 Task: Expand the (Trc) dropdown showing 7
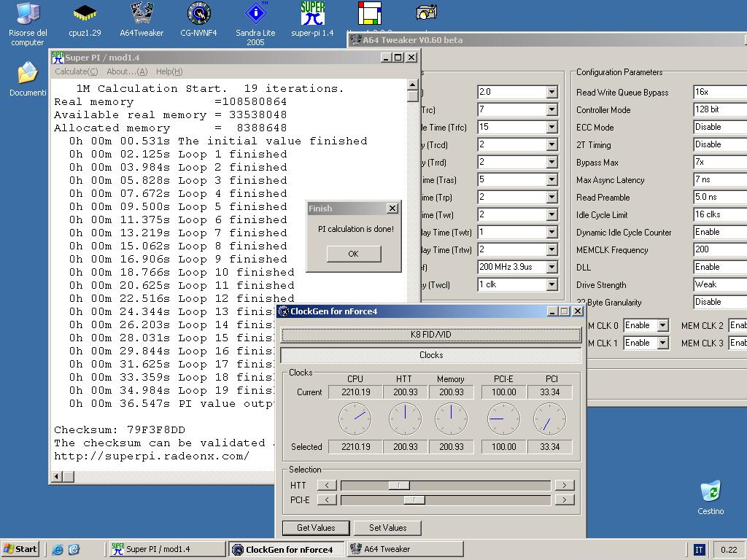click(x=551, y=109)
